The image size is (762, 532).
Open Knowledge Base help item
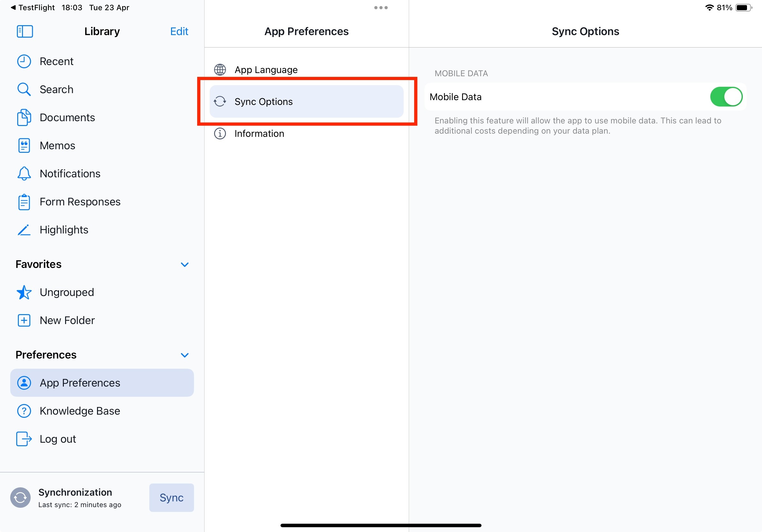click(x=80, y=411)
